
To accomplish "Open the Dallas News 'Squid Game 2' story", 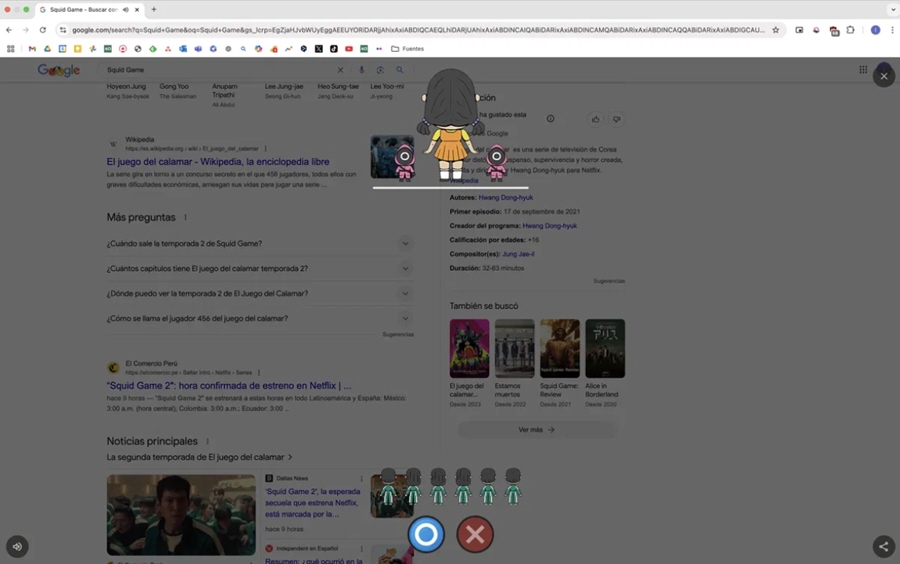I will (313, 503).
